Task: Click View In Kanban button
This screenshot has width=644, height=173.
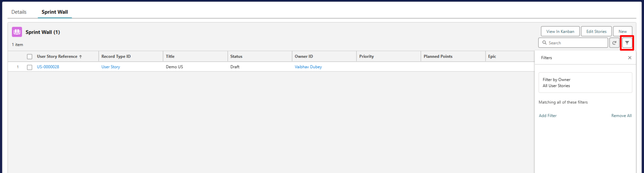Action: point(560,31)
